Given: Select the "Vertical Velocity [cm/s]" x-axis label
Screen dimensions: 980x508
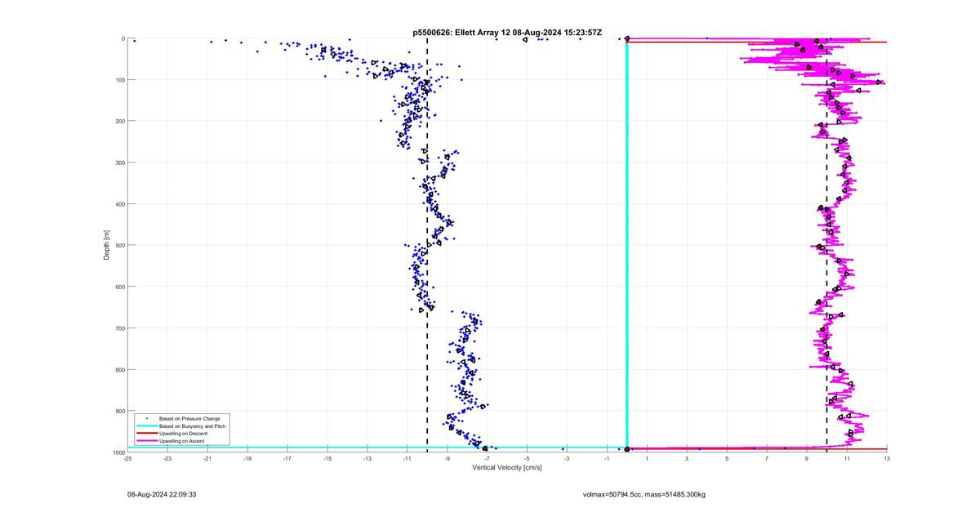Looking at the screenshot, I should pos(507,467).
